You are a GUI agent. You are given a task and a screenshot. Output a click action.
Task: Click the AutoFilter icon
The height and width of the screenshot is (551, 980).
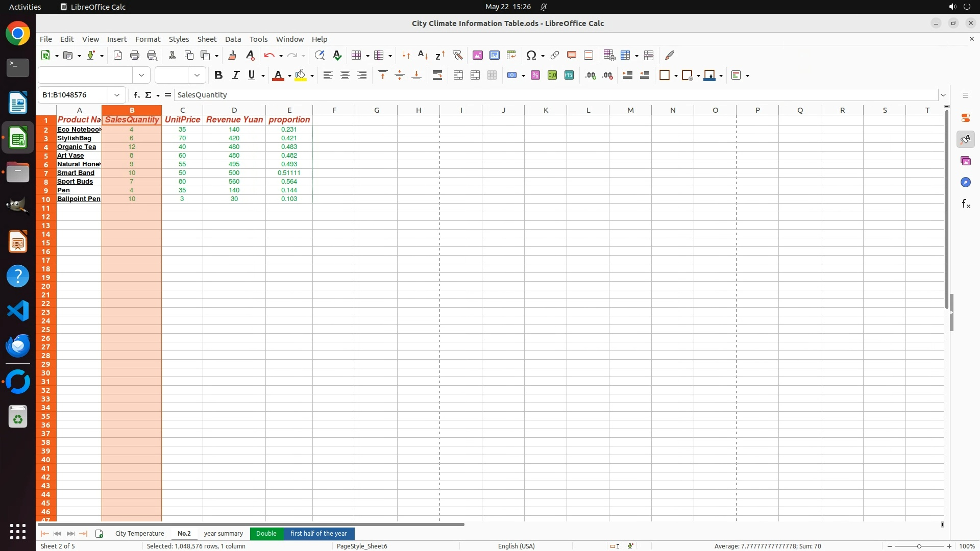(457, 55)
